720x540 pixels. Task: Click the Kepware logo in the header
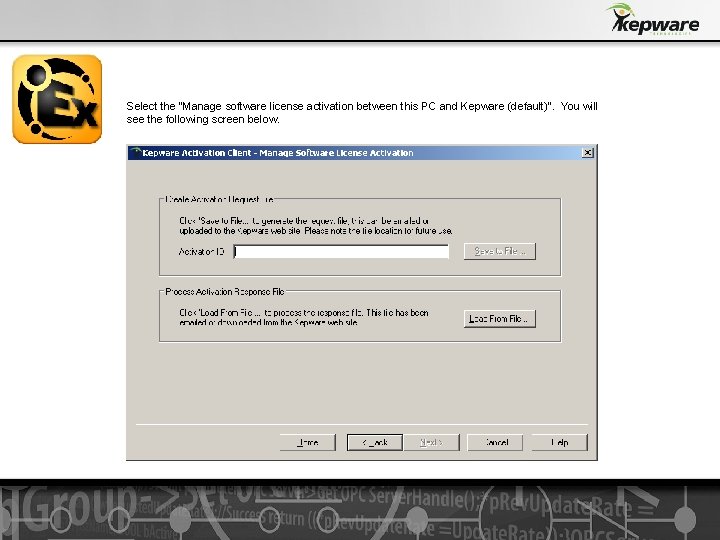(x=653, y=19)
